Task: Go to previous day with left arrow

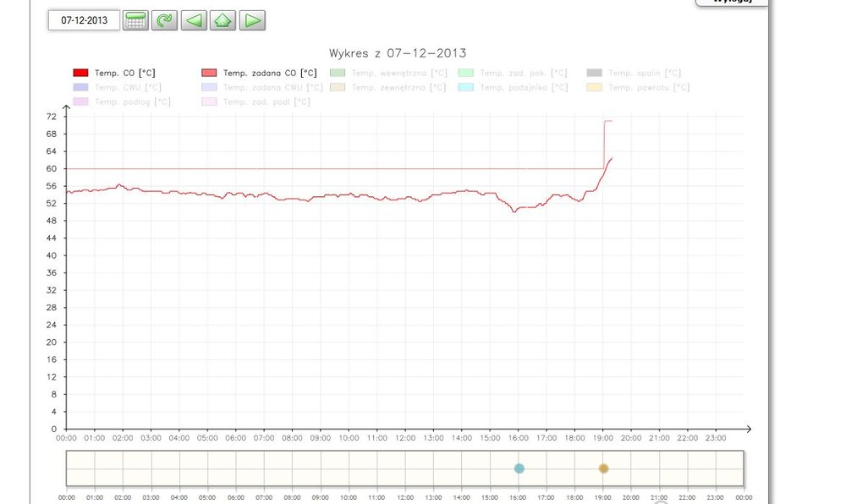Action: (x=195, y=20)
